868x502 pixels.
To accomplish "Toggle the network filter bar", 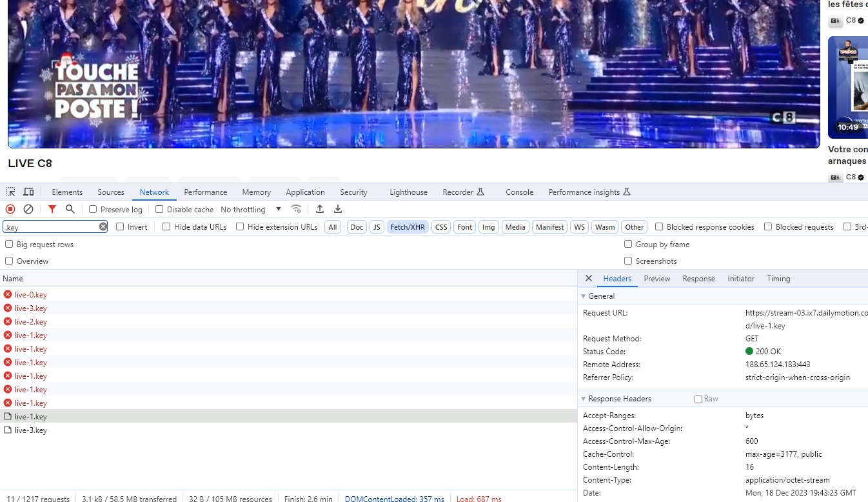I will (x=52, y=209).
